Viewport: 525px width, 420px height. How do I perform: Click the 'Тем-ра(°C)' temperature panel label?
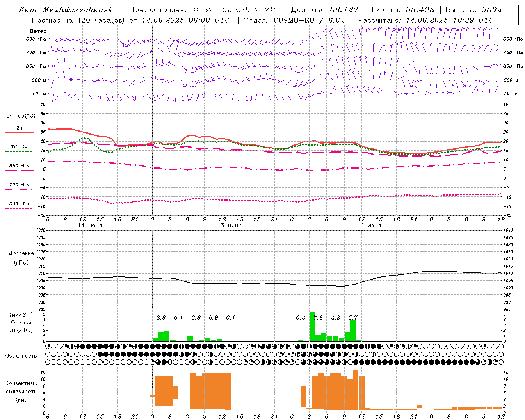click(19, 116)
